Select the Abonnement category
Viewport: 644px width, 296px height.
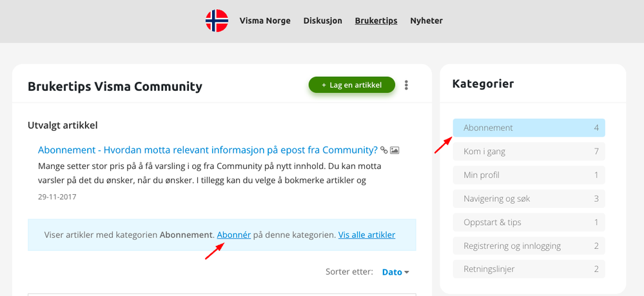click(529, 128)
